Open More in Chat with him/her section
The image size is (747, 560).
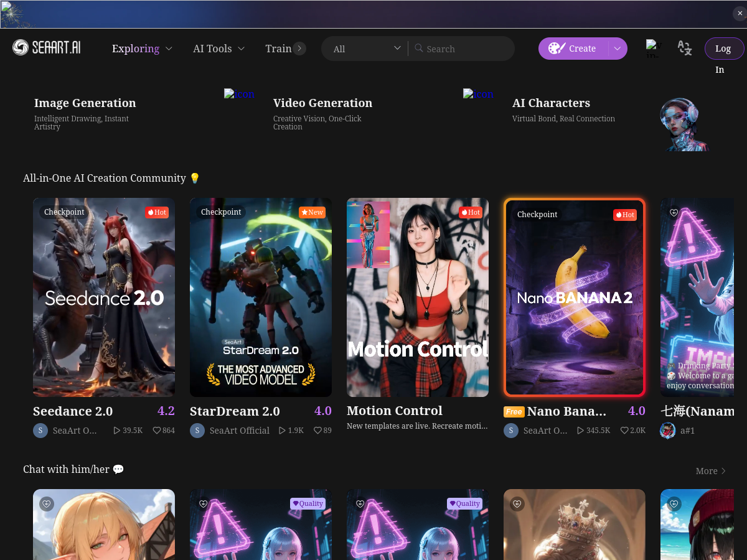click(710, 471)
